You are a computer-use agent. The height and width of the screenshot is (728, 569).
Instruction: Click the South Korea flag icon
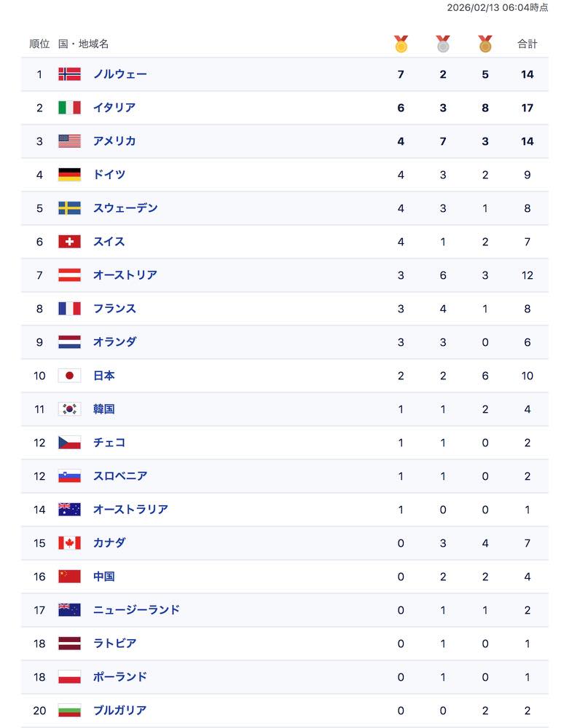[x=69, y=409]
